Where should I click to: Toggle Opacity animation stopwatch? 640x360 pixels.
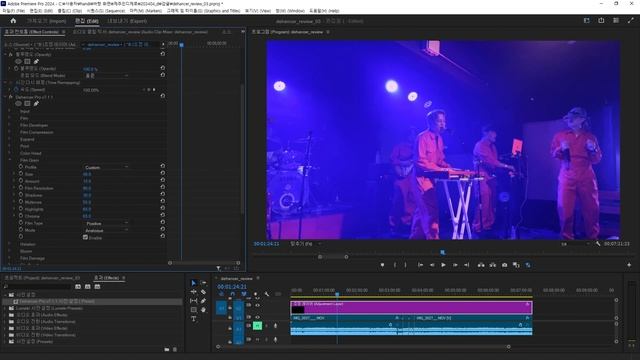pyautogui.click(x=16, y=69)
